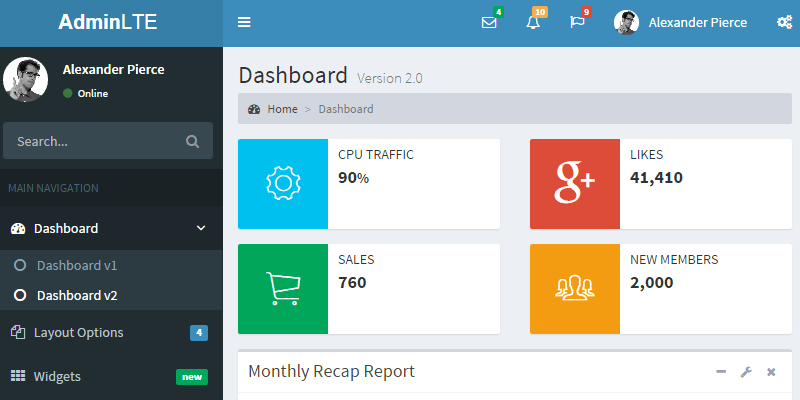Screen dimensions: 800x400
Task: Open the Monthly Recap wrench dropdown
Action: [x=746, y=372]
